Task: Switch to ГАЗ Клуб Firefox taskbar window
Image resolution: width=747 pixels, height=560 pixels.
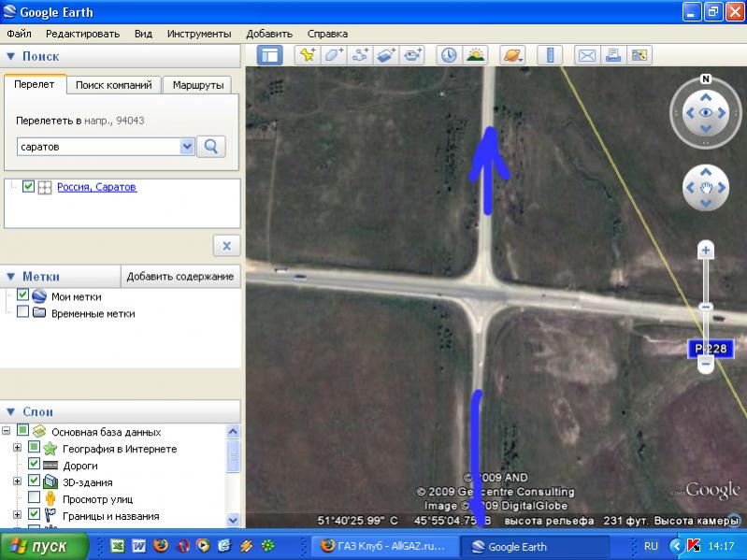Action: [x=385, y=546]
